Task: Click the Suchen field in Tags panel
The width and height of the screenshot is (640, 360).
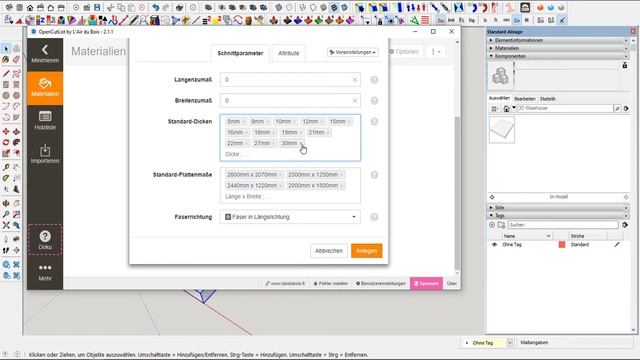Action: [563, 225]
